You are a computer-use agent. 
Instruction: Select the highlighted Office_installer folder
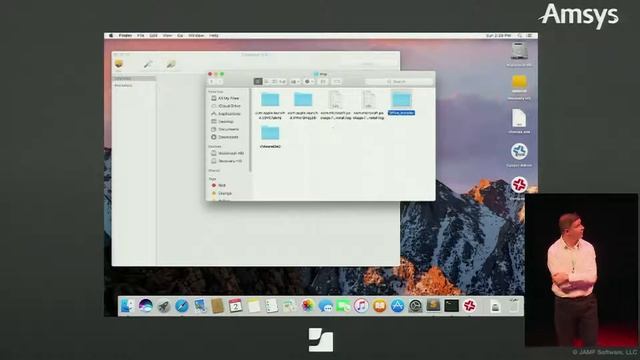pos(402,103)
